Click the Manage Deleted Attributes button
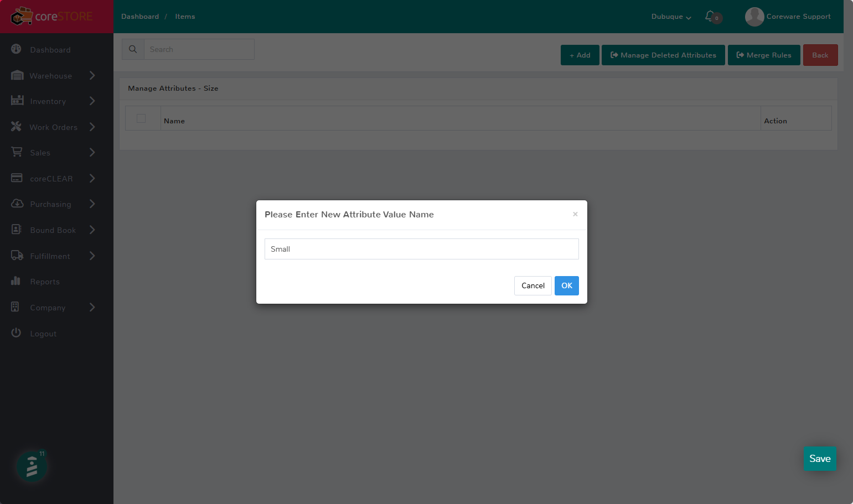This screenshot has height=504, width=853. coord(663,55)
